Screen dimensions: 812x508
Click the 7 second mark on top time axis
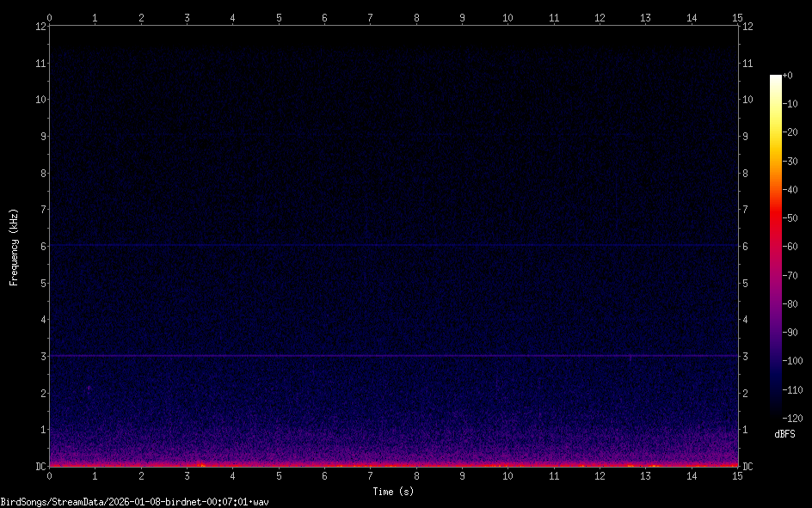click(370, 17)
